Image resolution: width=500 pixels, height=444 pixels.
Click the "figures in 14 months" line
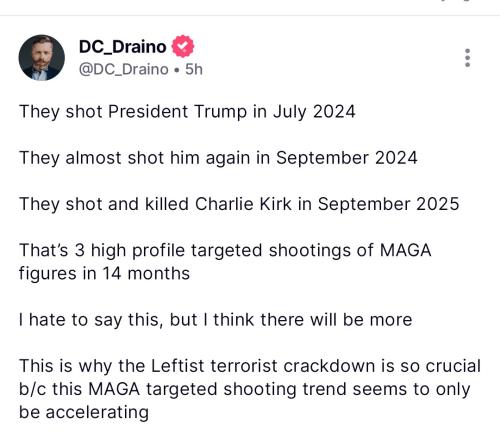pos(104,274)
